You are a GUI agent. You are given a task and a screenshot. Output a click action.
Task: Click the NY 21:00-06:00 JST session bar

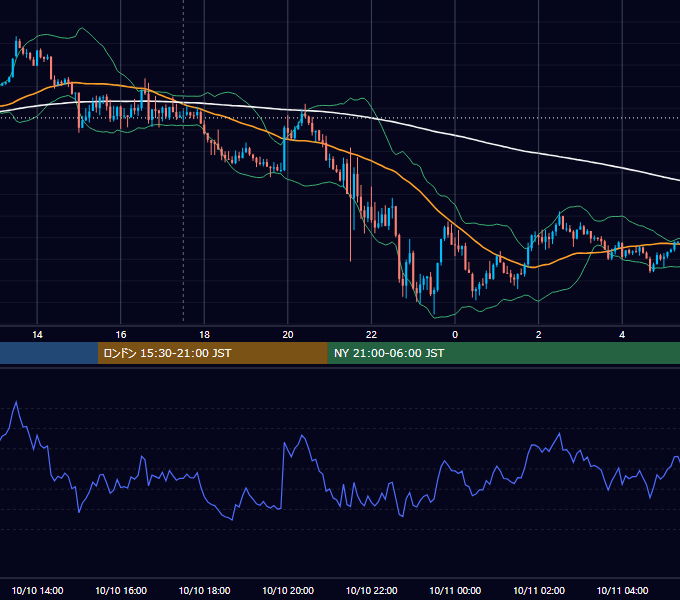[x=503, y=353]
